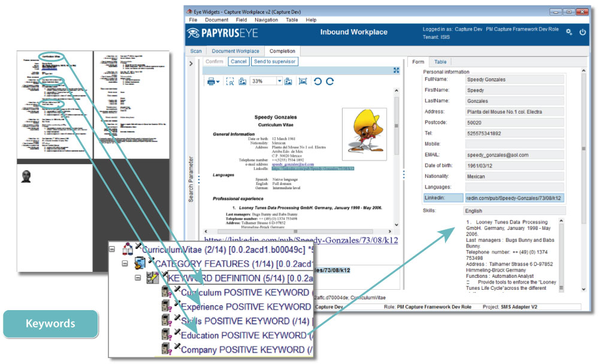The image size is (599, 364).
Task: Select the Completion tab
Action: point(282,51)
